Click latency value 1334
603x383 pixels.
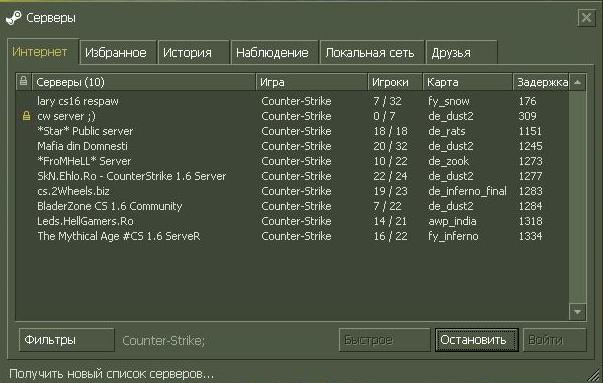point(530,236)
